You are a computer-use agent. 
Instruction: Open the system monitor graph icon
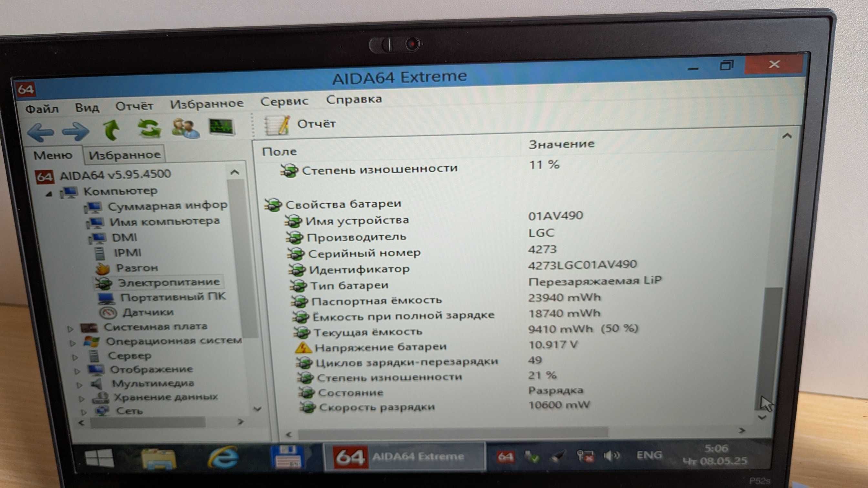coord(222,127)
